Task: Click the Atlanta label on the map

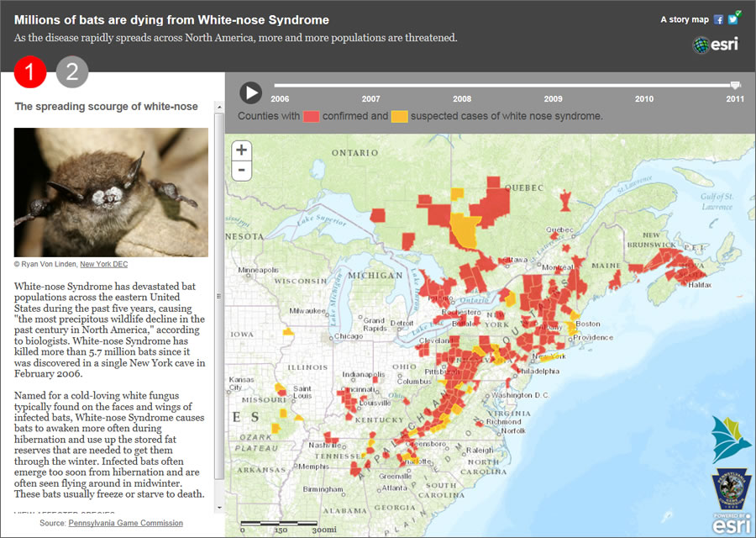Action: pos(395,488)
